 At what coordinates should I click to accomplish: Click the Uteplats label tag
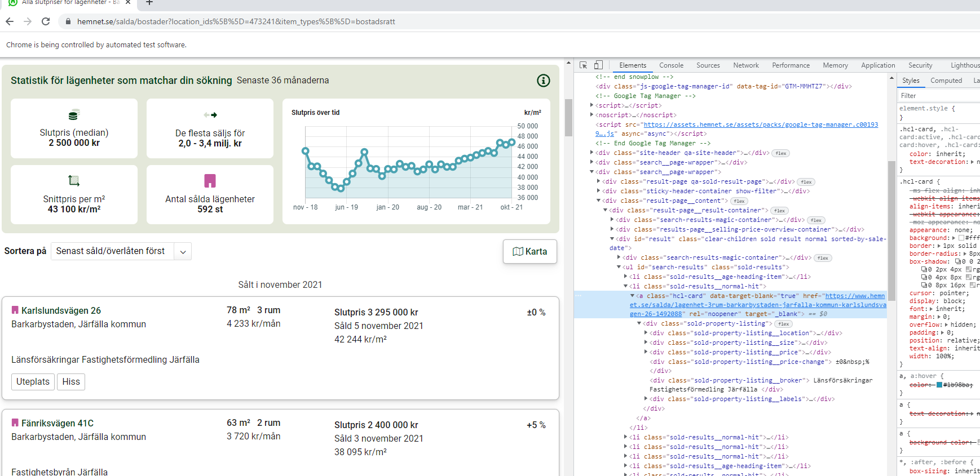33,382
